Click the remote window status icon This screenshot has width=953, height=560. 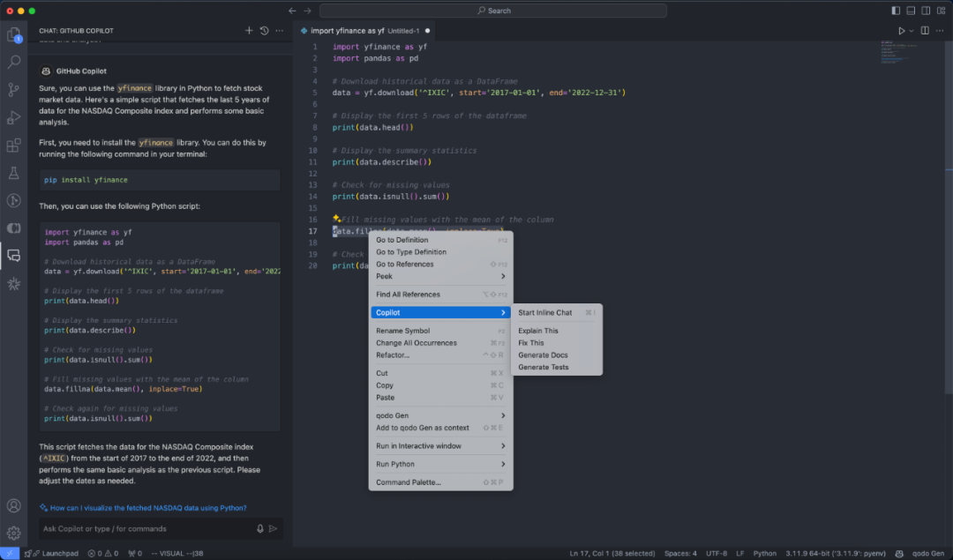coord(9,553)
